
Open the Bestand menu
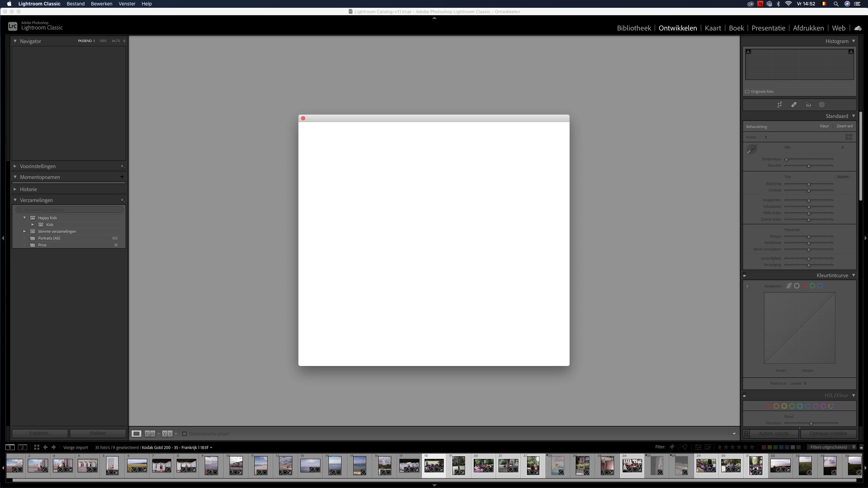tap(75, 4)
